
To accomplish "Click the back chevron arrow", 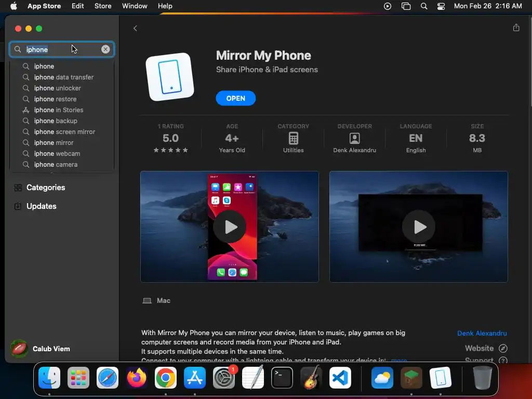I will [x=135, y=29].
